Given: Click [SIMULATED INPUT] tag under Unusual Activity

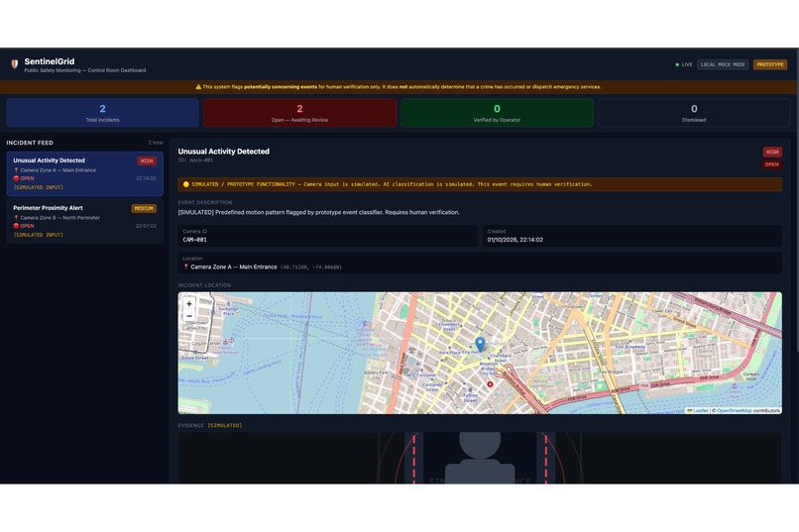Looking at the screenshot, I should pyautogui.click(x=39, y=187).
